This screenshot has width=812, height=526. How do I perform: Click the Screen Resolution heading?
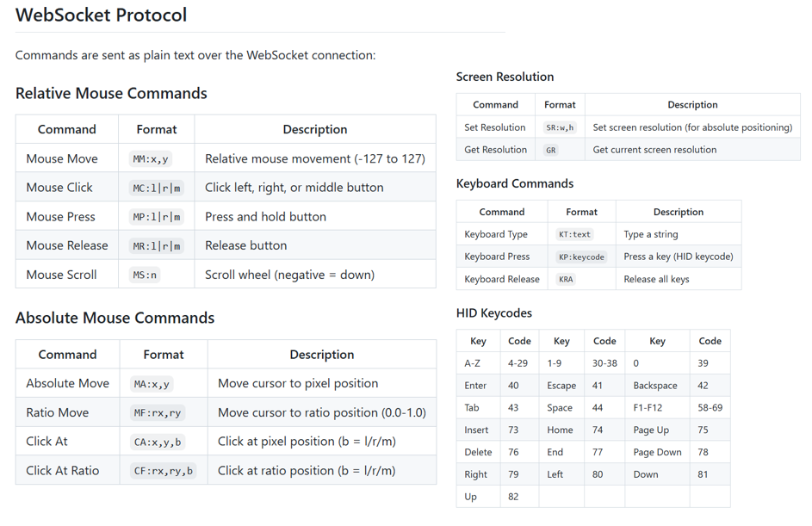click(x=505, y=77)
